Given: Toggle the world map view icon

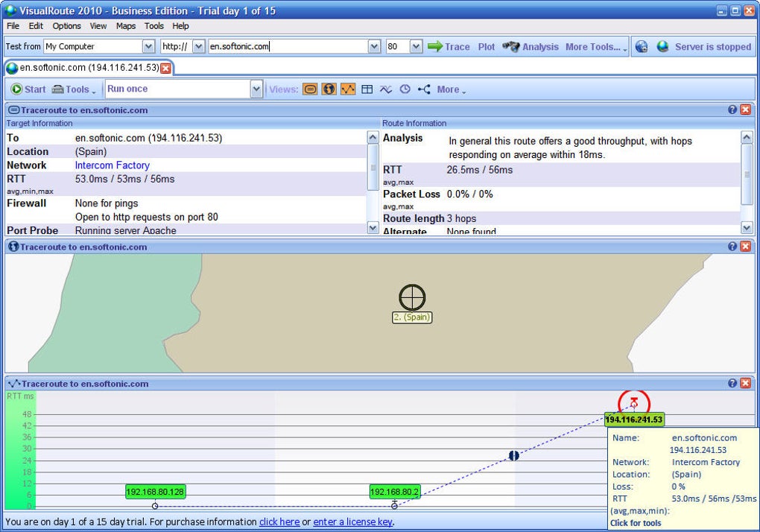Looking at the screenshot, I should click(329, 89).
